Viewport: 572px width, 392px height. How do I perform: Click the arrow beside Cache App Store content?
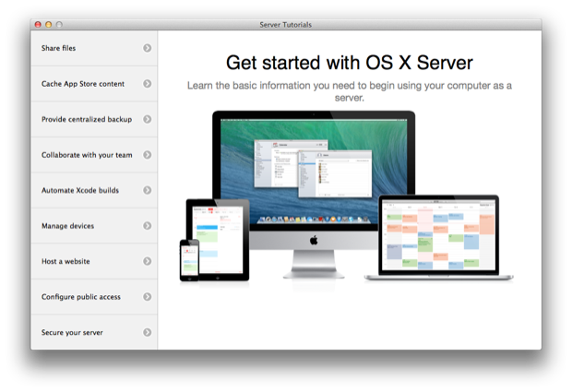click(x=147, y=84)
